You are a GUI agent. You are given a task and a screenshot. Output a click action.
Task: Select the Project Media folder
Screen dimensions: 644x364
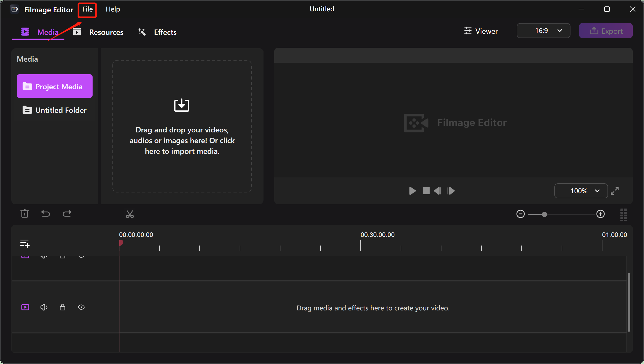(x=54, y=86)
